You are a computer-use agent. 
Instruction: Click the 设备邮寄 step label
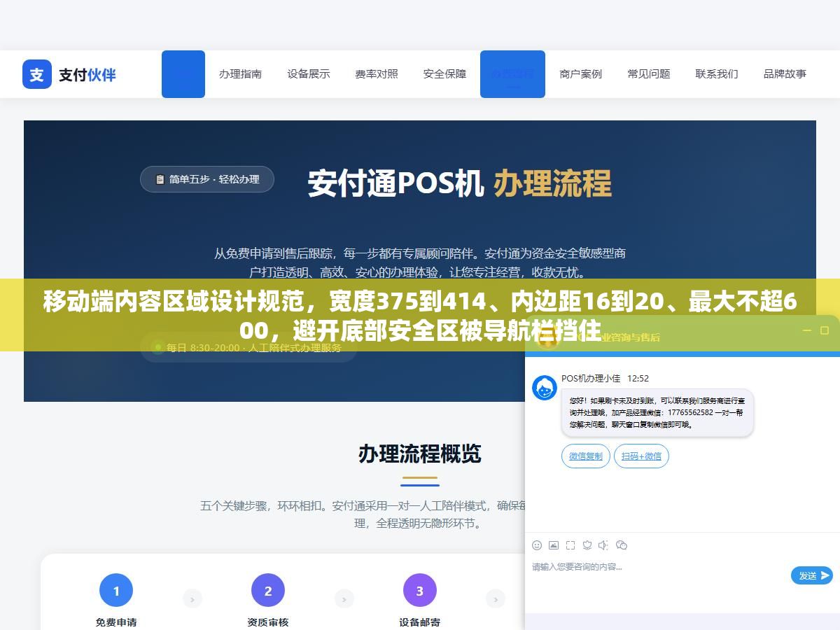pos(420,622)
